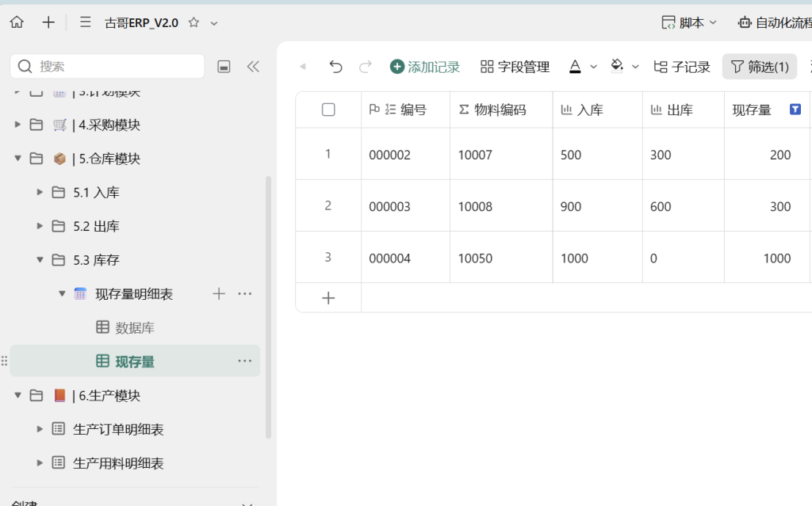Star the 古哥ERP_V2.0 workspace
Image resolution: width=812 pixels, height=506 pixels.
193,22
